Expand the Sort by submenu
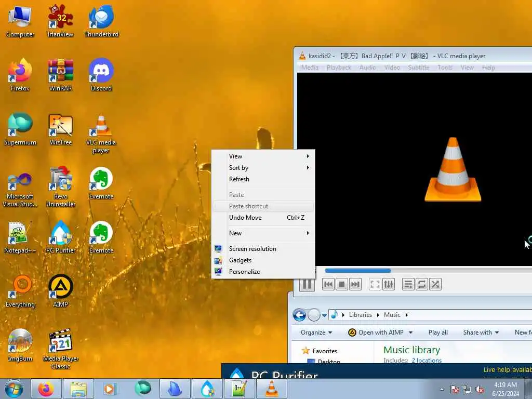 (263, 168)
